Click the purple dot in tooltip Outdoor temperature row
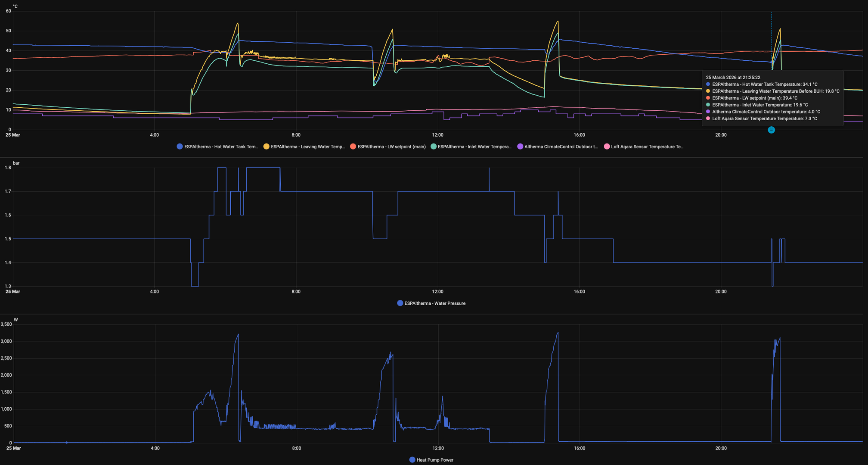This screenshot has width=868, height=465. [x=708, y=112]
